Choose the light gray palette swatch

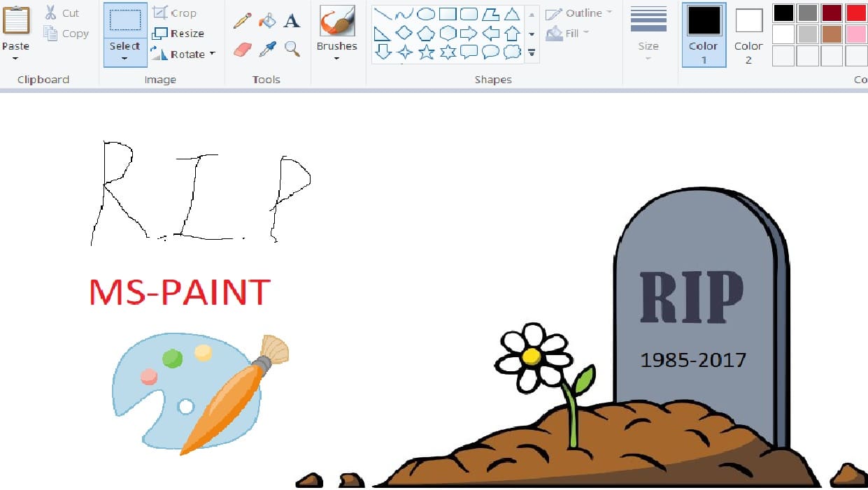click(x=808, y=34)
